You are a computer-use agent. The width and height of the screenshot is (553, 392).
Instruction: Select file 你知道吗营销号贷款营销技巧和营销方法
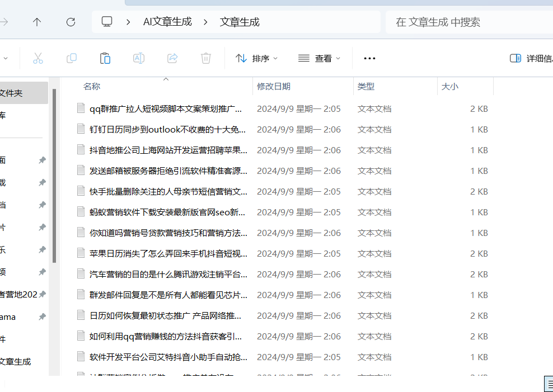168,233
